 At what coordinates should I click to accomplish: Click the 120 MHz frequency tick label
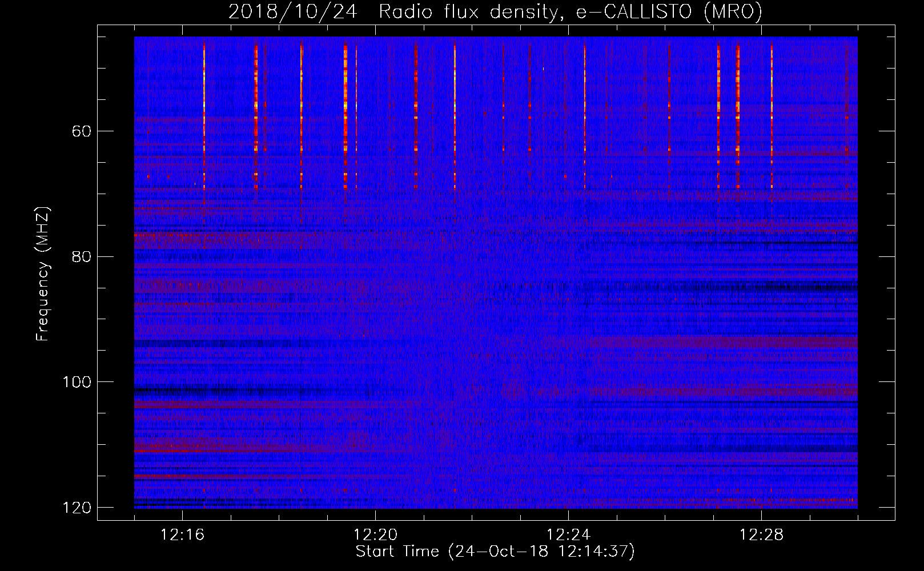[77, 508]
